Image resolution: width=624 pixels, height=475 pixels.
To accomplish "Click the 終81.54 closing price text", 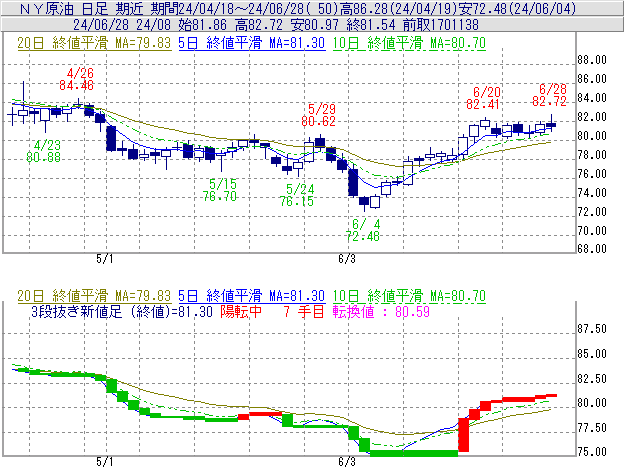I will (x=371, y=25).
